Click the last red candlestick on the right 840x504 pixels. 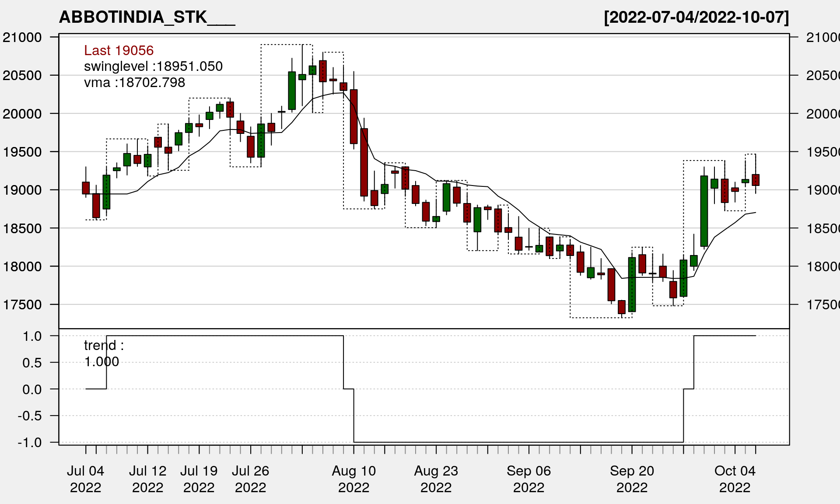tap(756, 180)
